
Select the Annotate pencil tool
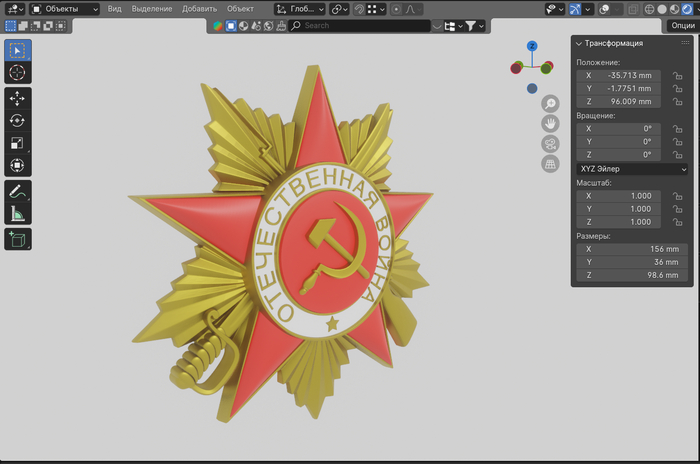pos(18,192)
